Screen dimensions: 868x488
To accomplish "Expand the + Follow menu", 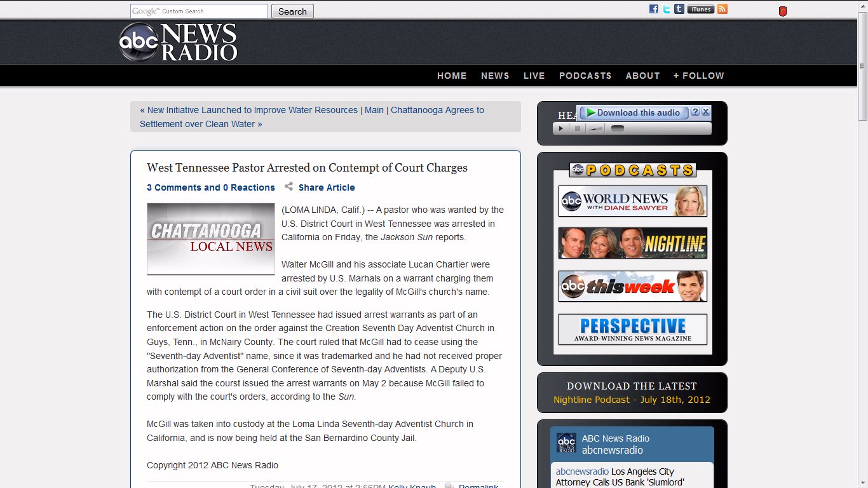I will (x=698, y=76).
